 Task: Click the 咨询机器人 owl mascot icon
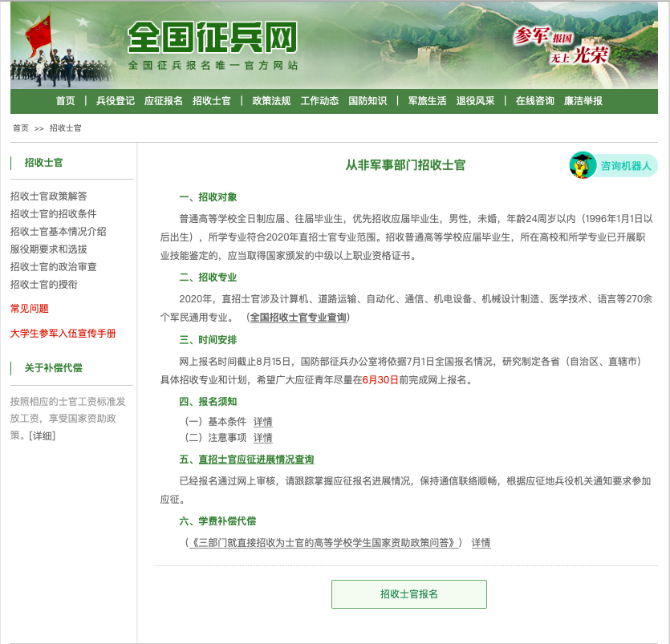(583, 165)
